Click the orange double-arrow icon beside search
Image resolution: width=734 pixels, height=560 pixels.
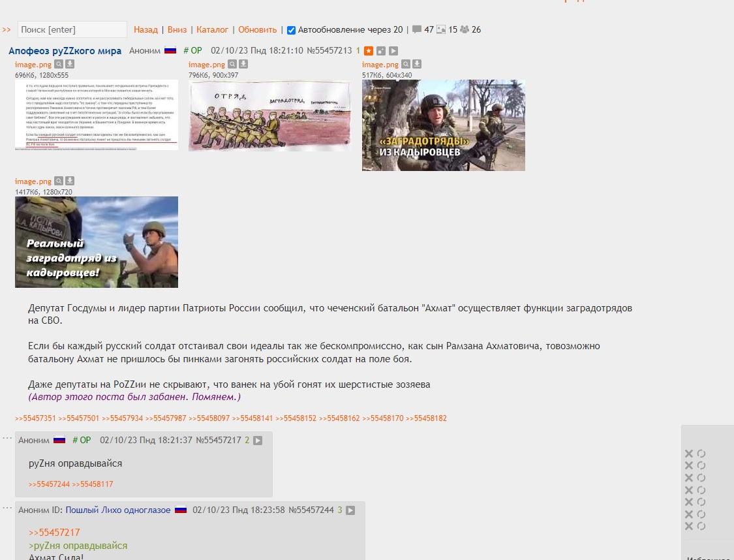(7, 29)
